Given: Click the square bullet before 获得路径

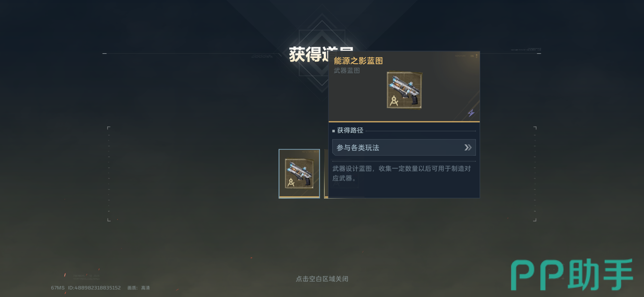Looking at the screenshot, I should pyautogui.click(x=333, y=131).
